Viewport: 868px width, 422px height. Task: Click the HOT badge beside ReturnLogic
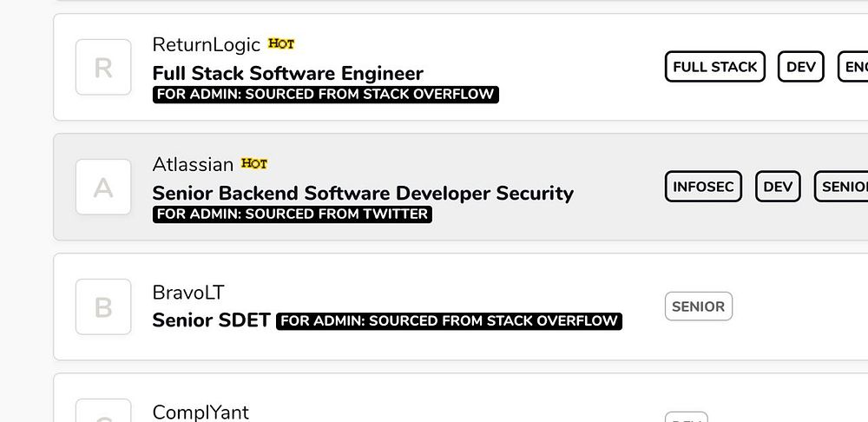click(281, 44)
